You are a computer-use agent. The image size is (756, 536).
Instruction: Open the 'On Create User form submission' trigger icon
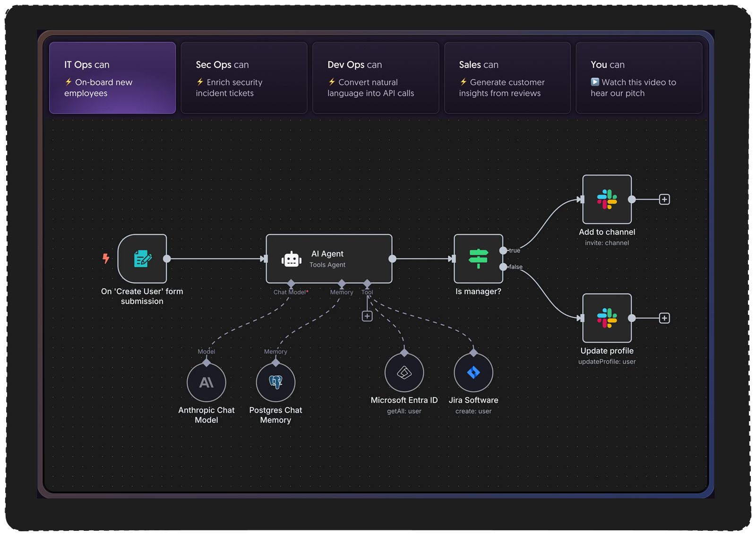[x=143, y=259]
